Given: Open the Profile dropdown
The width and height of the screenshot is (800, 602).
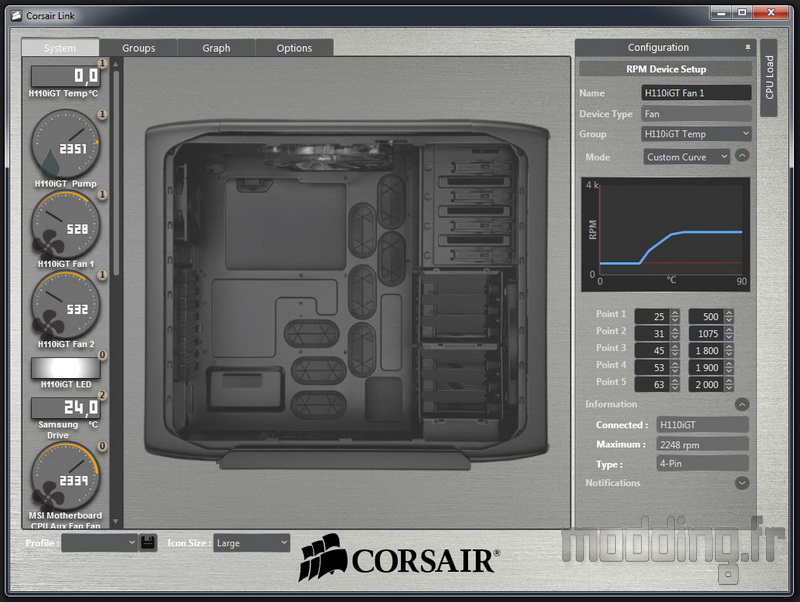Looking at the screenshot, I should pos(99,543).
